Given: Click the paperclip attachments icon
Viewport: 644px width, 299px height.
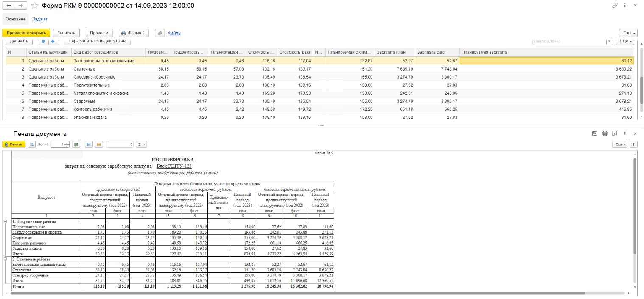Looking at the screenshot, I should (160, 33).
